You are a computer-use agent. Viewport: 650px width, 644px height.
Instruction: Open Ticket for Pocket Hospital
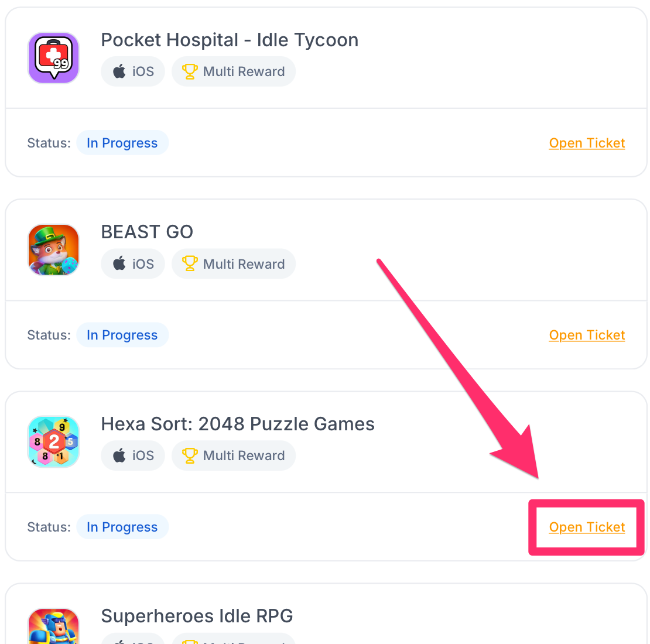[x=587, y=143]
